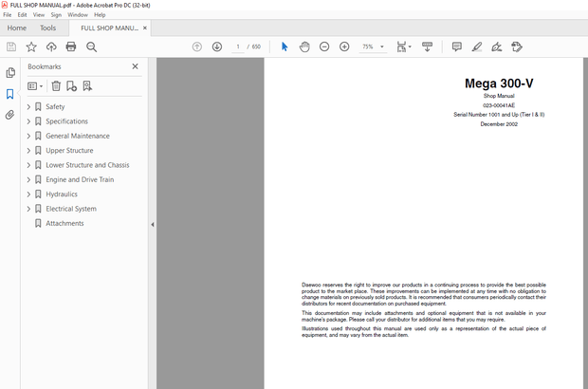Open the Safety bookmark
Image resolution: width=588 pixels, height=389 pixels.
point(55,107)
